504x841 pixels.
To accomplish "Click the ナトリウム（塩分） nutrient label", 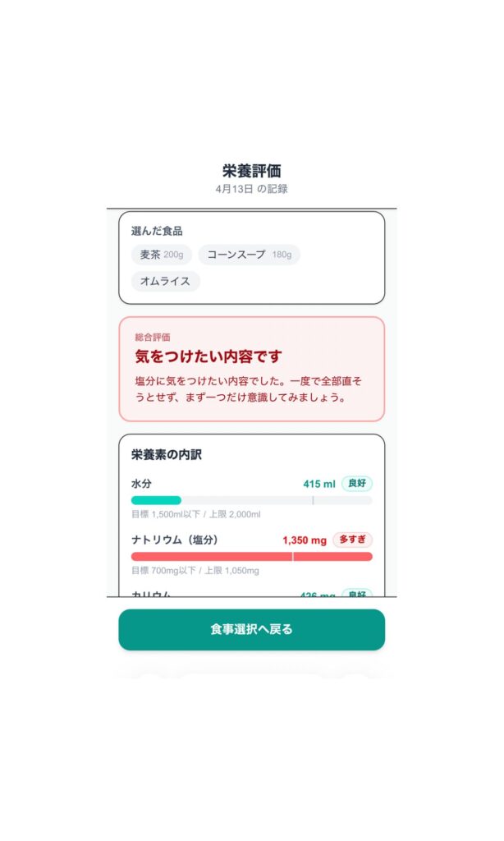I will (x=175, y=540).
